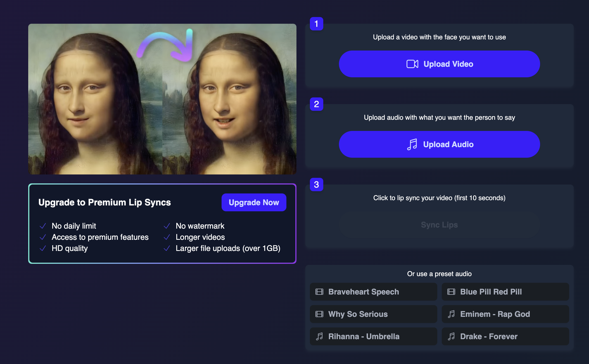This screenshot has width=589, height=364.
Task: Click the music note beside Rihanna - Umbrella
Action: click(319, 336)
